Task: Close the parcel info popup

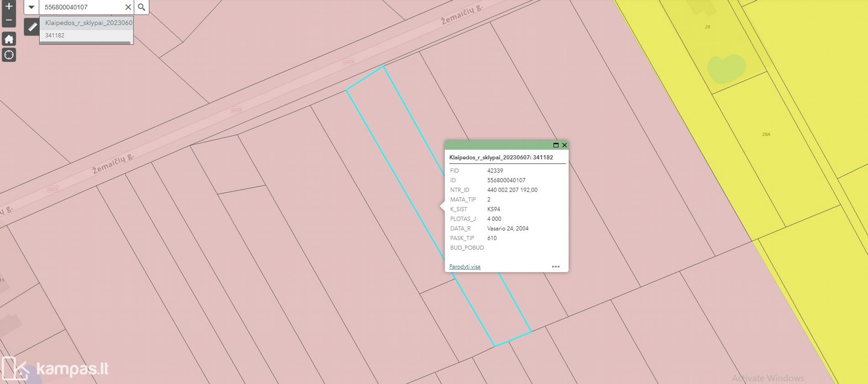Action: point(565,145)
